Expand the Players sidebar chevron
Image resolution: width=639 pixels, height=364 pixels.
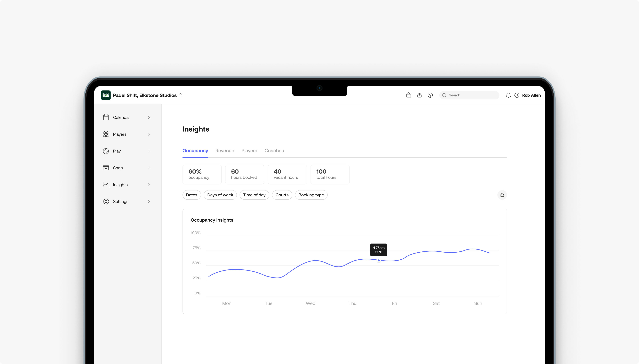[149, 134]
